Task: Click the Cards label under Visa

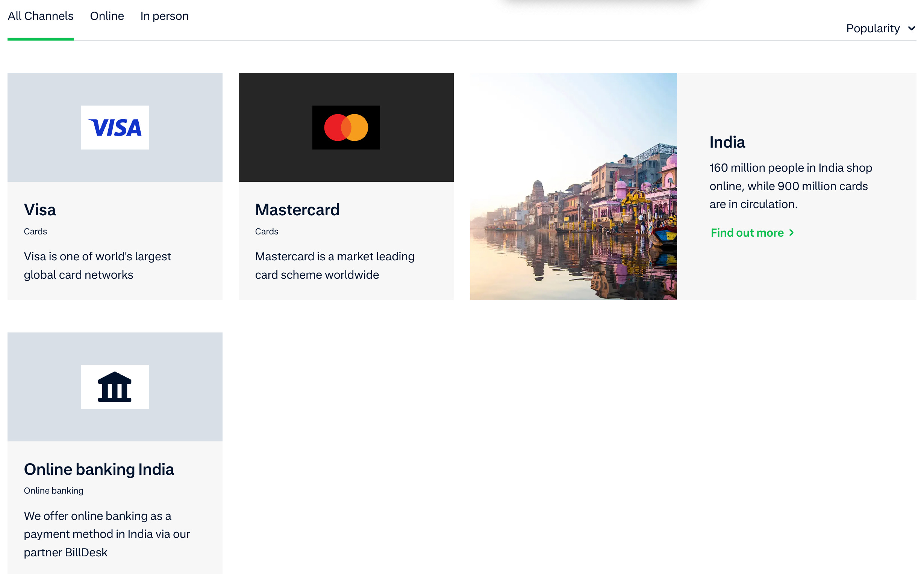Action: click(35, 231)
